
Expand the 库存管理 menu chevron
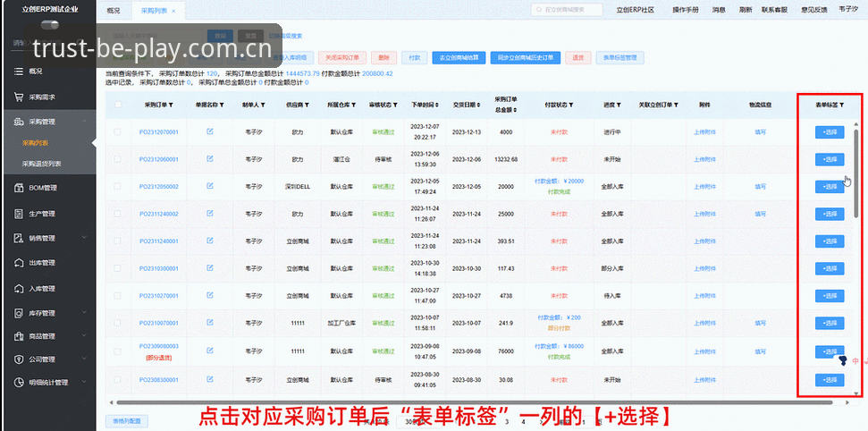pos(85,314)
